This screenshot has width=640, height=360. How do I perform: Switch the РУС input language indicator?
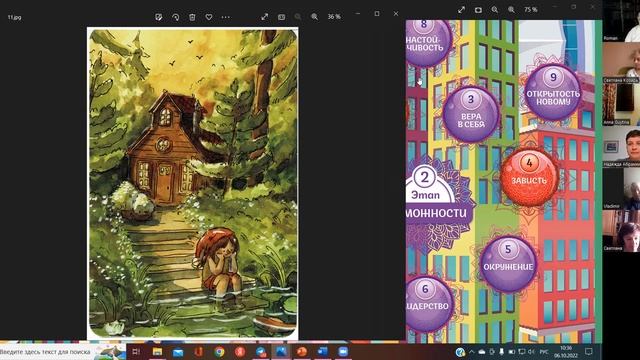[x=544, y=351]
